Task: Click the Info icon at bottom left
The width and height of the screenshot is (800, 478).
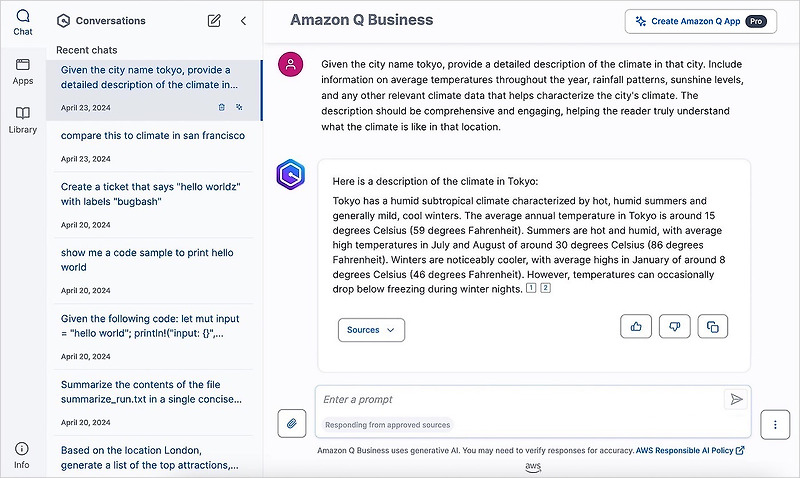Action: (x=22, y=455)
